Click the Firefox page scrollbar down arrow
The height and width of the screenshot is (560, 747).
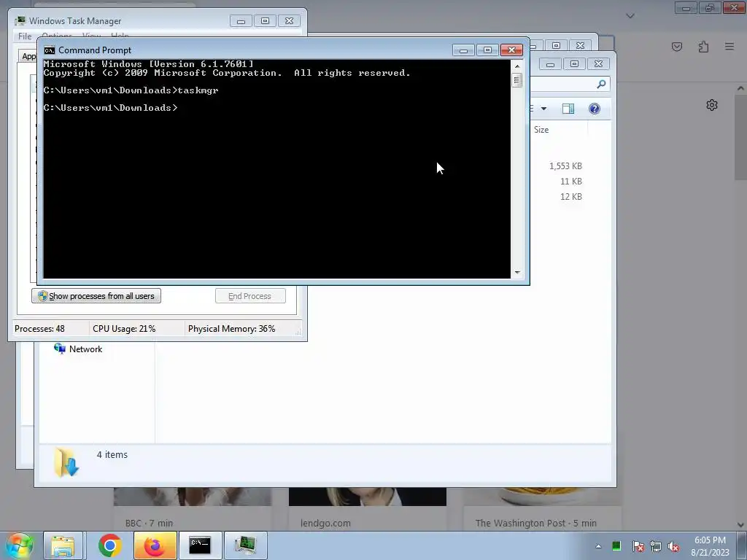(740, 525)
